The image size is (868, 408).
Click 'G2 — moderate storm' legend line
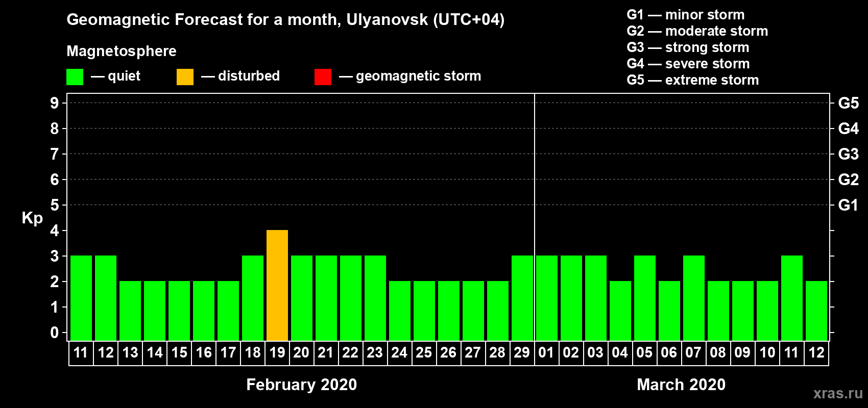coord(697,31)
